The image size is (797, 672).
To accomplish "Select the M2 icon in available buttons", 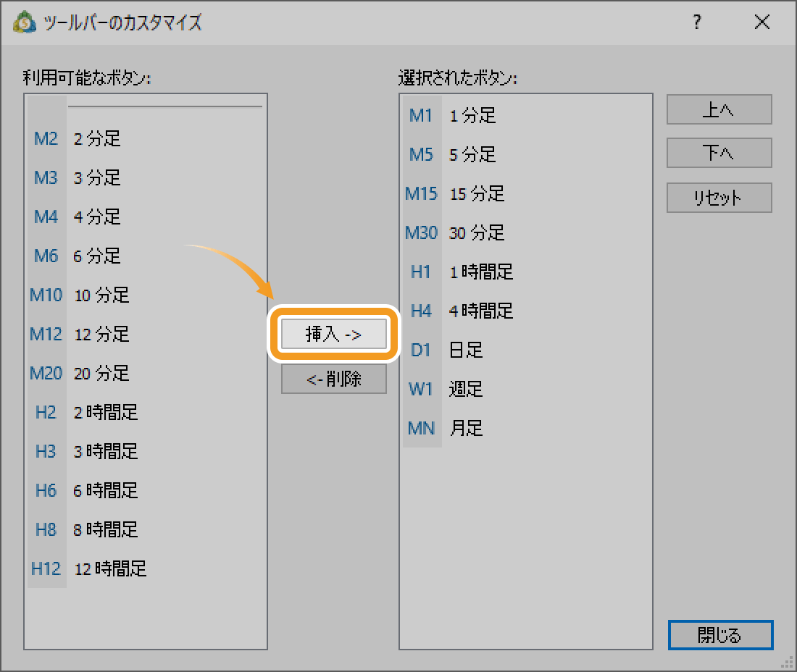I will click(46, 138).
